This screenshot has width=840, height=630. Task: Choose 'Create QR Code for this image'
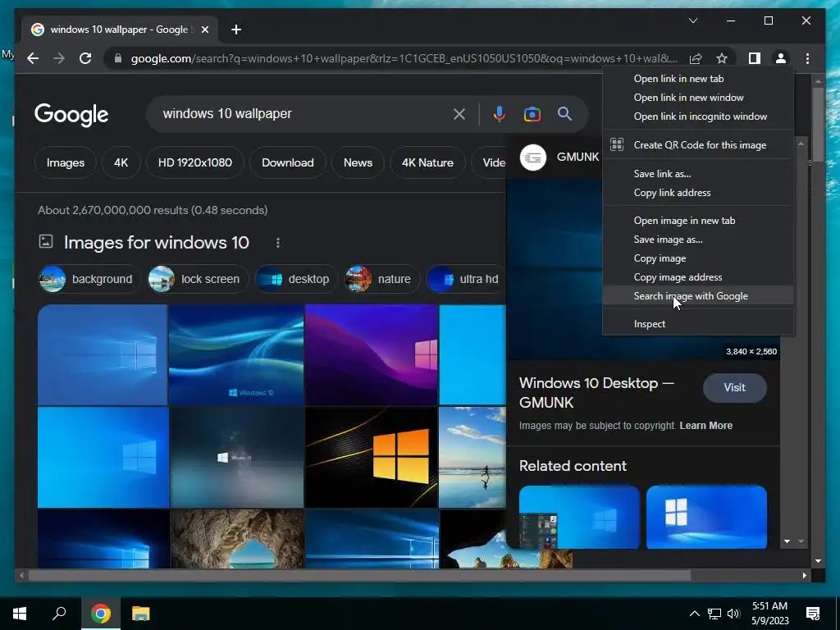(x=698, y=145)
